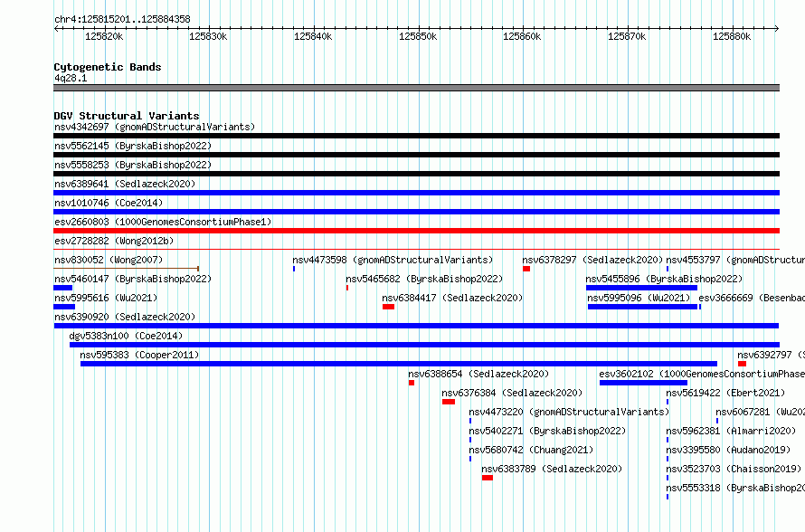Open nsv5995616 (Wu2021) variant label

(106, 298)
